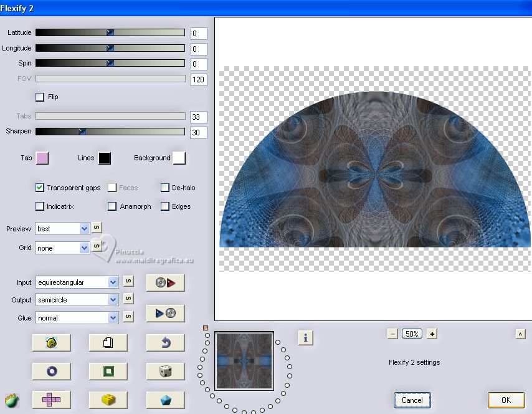The height and width of the screenshot is (414, 532).
Task: Click the OK button
Action: pyautogui.click(x=506, y=400)
